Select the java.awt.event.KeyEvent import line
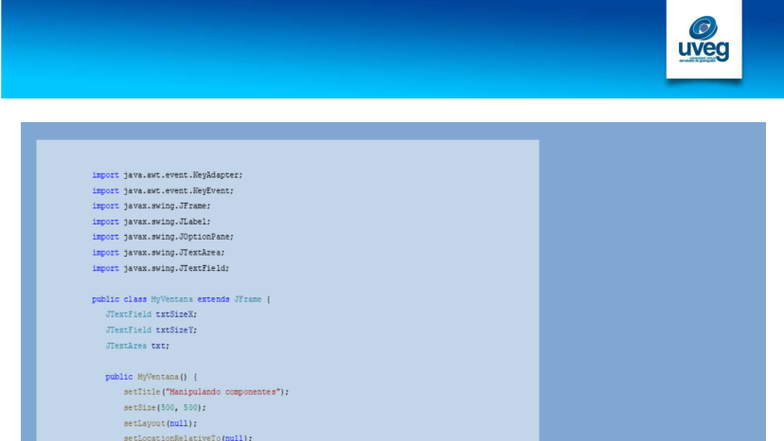 pyautogui.click(x=163, y=190)
